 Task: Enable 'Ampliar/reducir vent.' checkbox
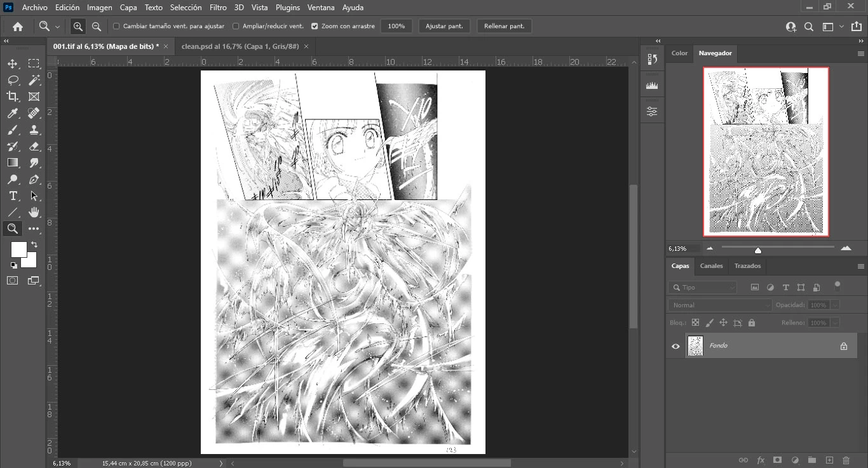[x=236, y=27]
